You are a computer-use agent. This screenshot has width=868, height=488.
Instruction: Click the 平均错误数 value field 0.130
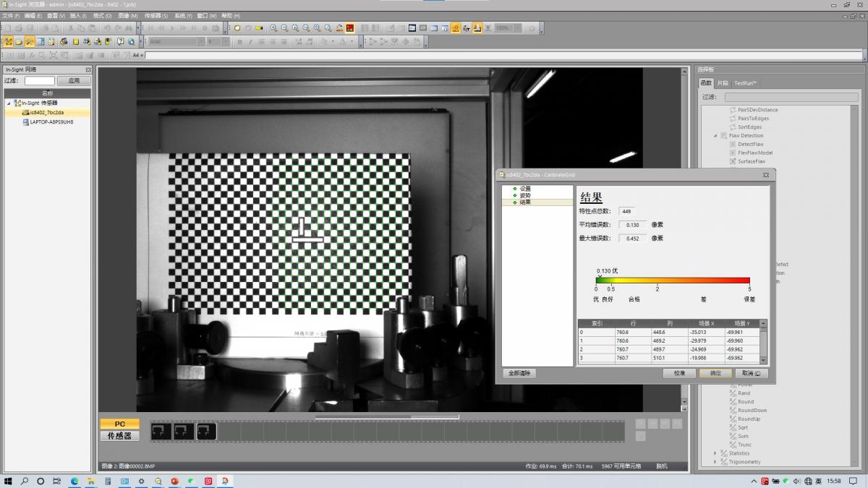click(x=632, y=225)
